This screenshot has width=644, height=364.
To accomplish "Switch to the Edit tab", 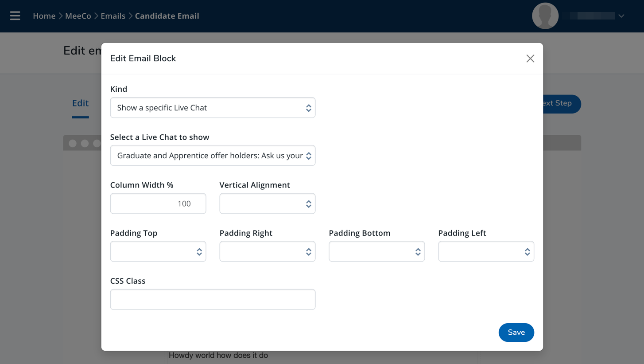I will click(80, 103).
